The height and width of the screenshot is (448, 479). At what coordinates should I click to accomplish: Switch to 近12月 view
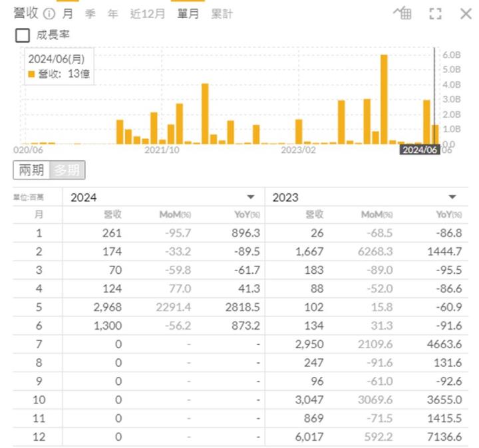coord(147,14)
